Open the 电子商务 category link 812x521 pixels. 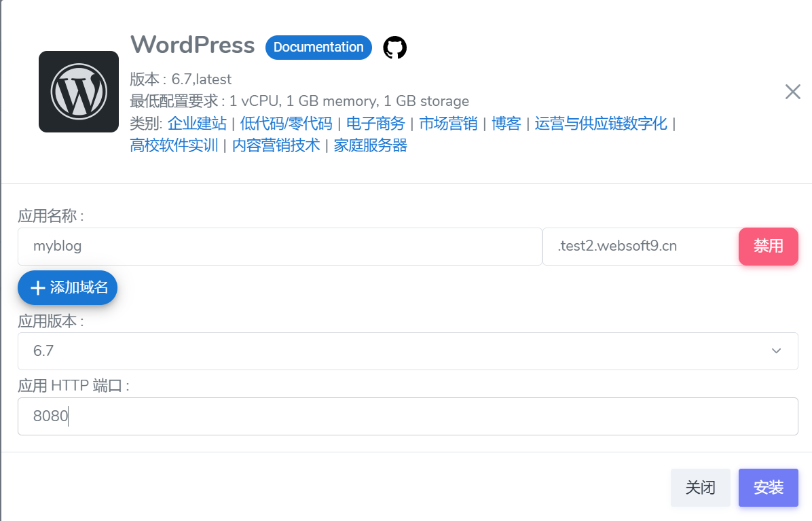(375, 123)
